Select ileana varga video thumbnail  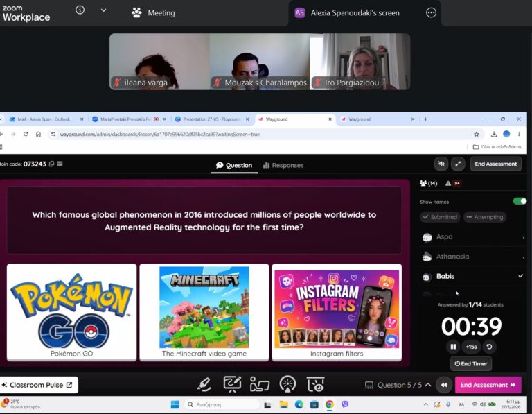[x=159, y=62]
